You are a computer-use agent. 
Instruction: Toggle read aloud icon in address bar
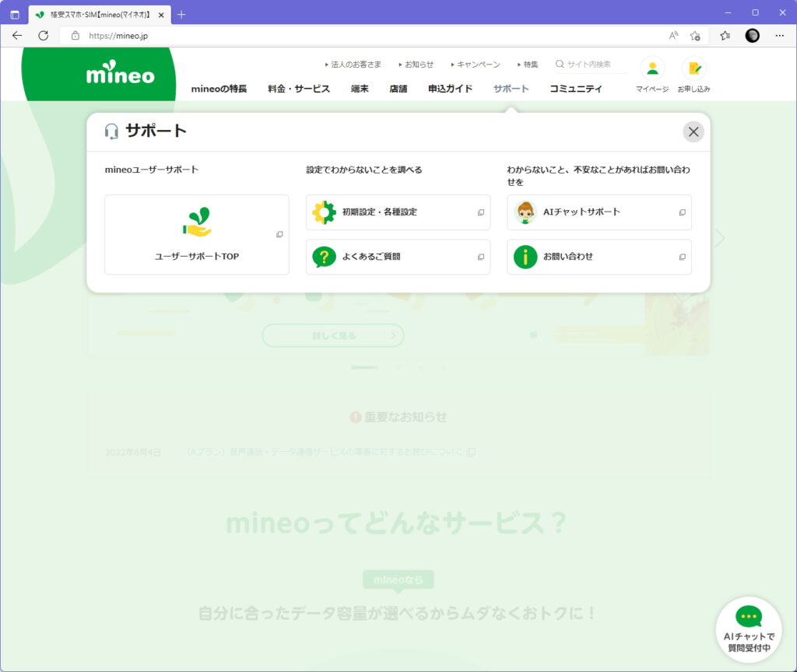(673, 36)
